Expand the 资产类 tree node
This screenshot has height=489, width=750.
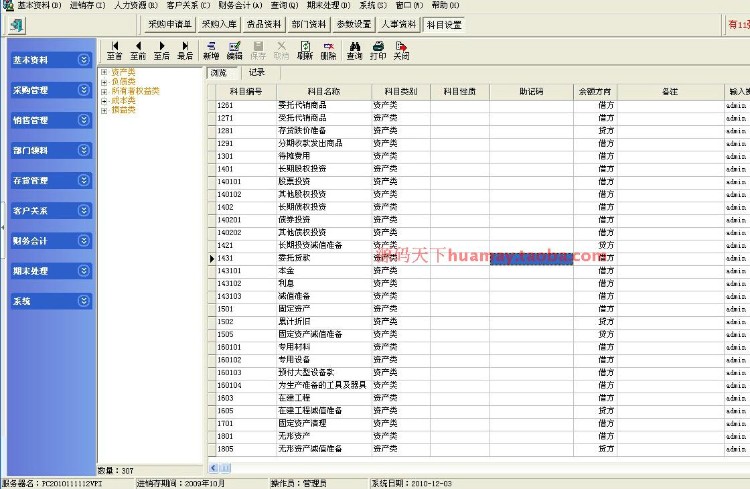[104, 72]
